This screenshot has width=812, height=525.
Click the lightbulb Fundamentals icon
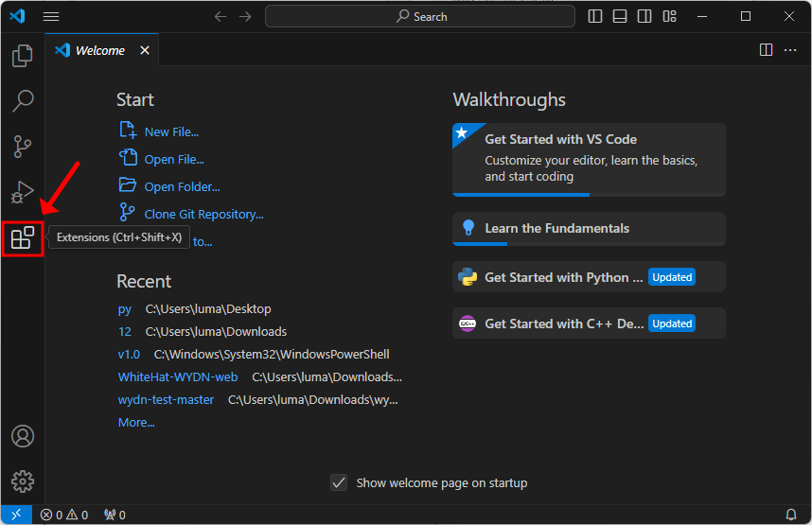(468, 228)
